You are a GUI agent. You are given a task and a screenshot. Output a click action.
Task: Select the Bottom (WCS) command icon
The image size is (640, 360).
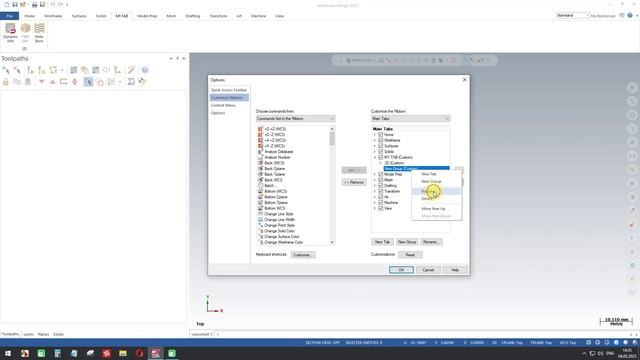tap(260, 191)
